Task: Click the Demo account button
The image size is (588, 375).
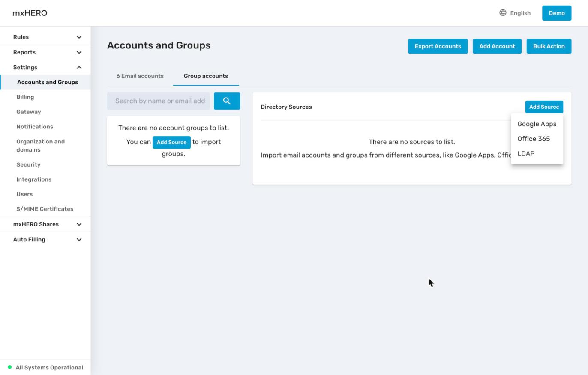Action: click(557, 13)
